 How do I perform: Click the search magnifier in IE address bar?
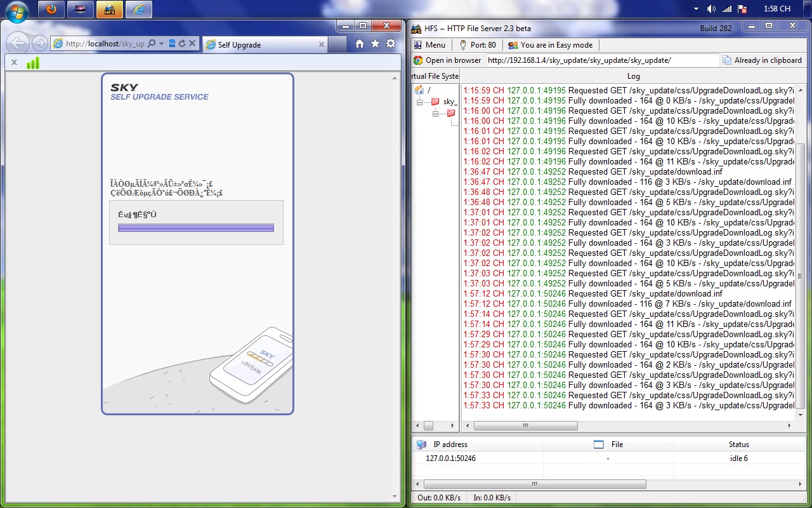click(152, 44)
